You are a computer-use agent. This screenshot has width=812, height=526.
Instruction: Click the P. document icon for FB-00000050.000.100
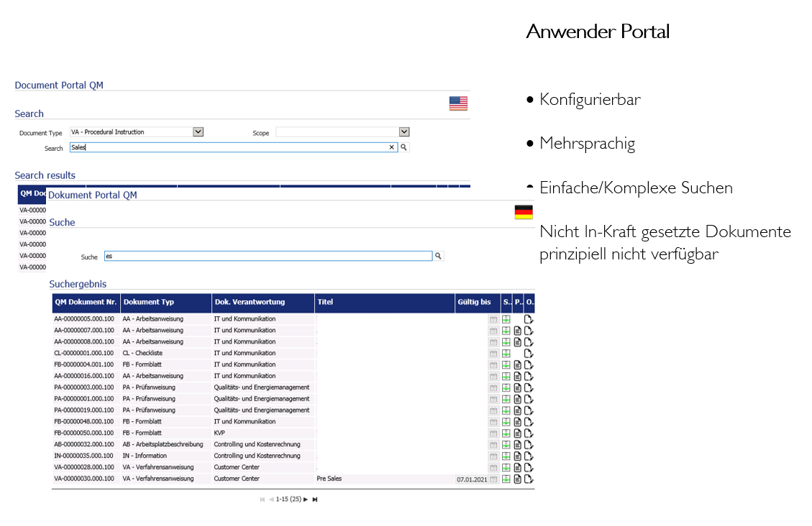517,433
